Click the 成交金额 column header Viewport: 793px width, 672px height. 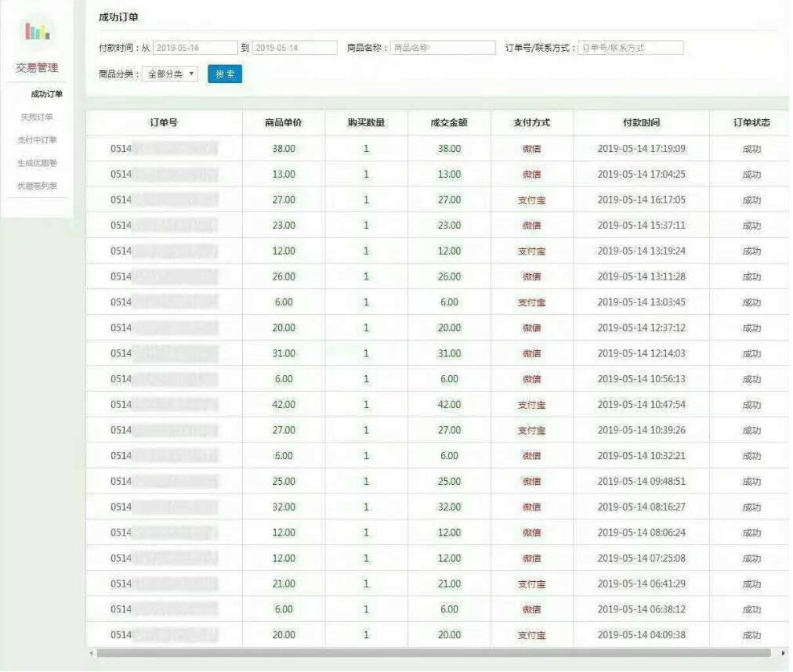(x=449, y=122)
